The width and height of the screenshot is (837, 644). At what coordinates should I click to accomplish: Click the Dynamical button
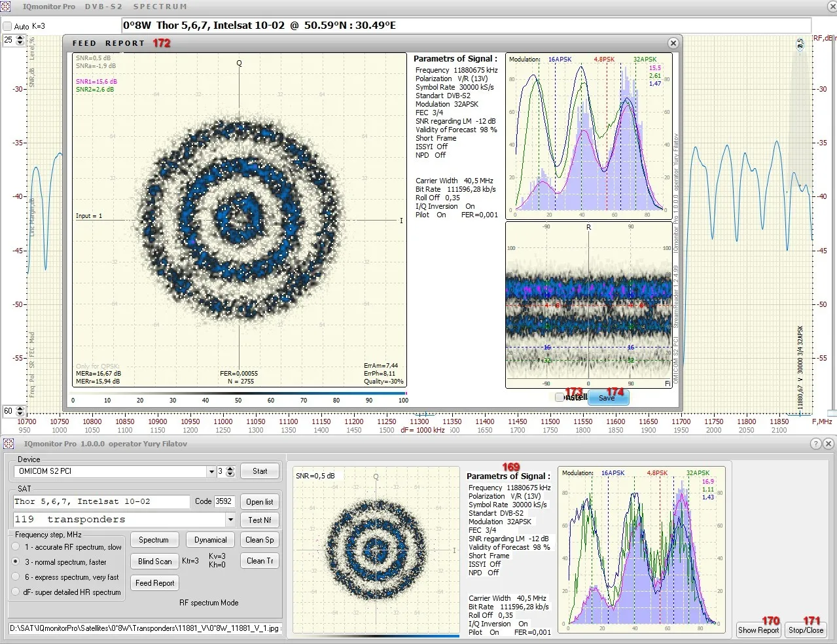pos(210,540)
